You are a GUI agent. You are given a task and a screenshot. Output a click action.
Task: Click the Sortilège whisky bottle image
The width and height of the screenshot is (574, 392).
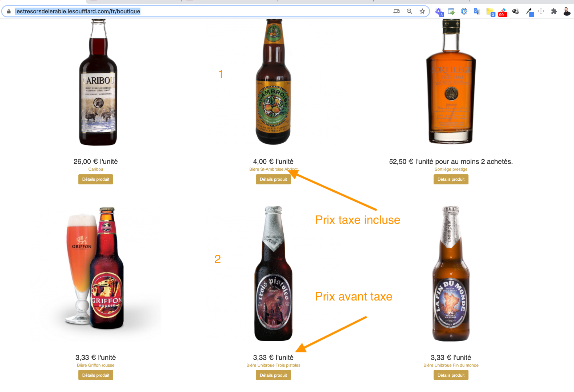click(x=451, y=81)
